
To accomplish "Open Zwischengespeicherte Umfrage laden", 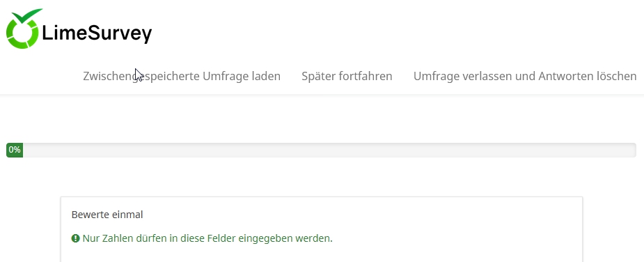I will click(182, 76).
